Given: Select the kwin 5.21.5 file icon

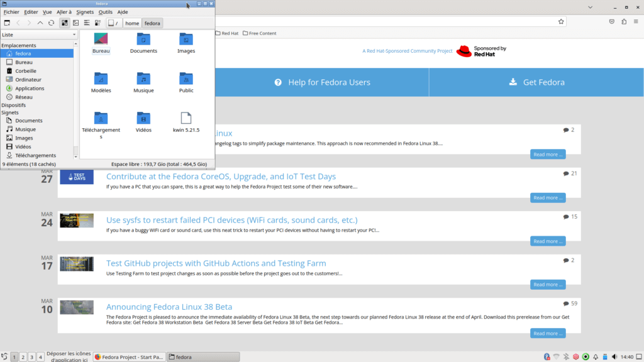Looking at the screenshot, I should [x=186, y=118].
